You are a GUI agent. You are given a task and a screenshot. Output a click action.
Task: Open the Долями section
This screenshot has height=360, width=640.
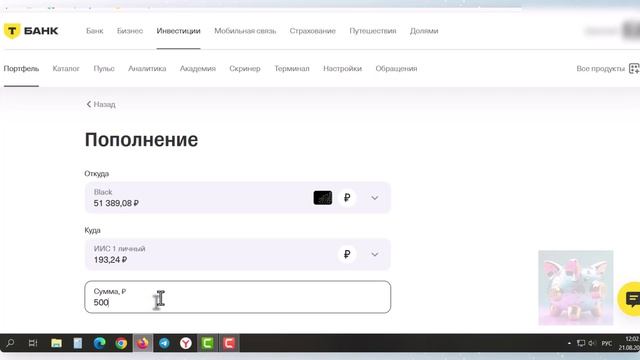424,31
